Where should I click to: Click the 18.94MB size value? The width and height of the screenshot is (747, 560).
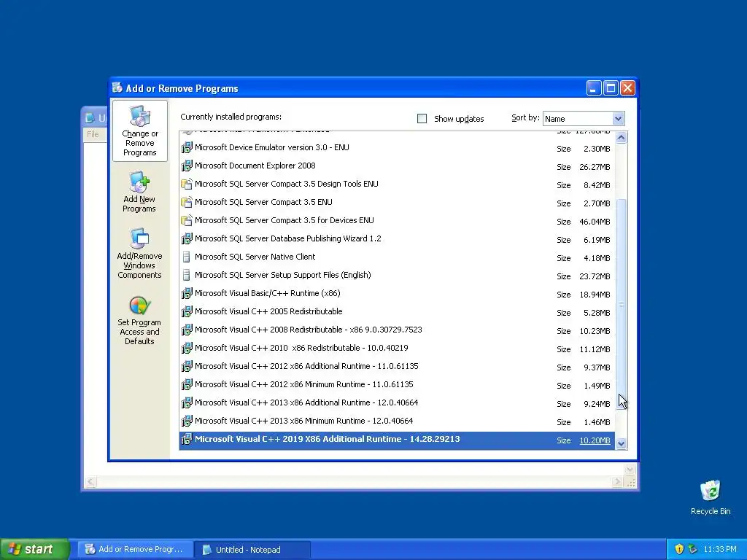click(x=595, y=295)
